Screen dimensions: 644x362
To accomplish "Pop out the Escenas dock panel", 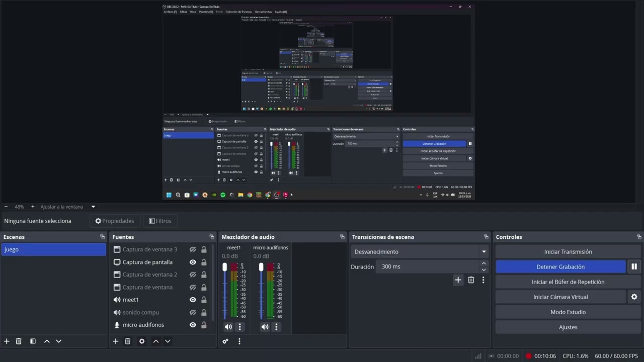I will coord(103,237).
